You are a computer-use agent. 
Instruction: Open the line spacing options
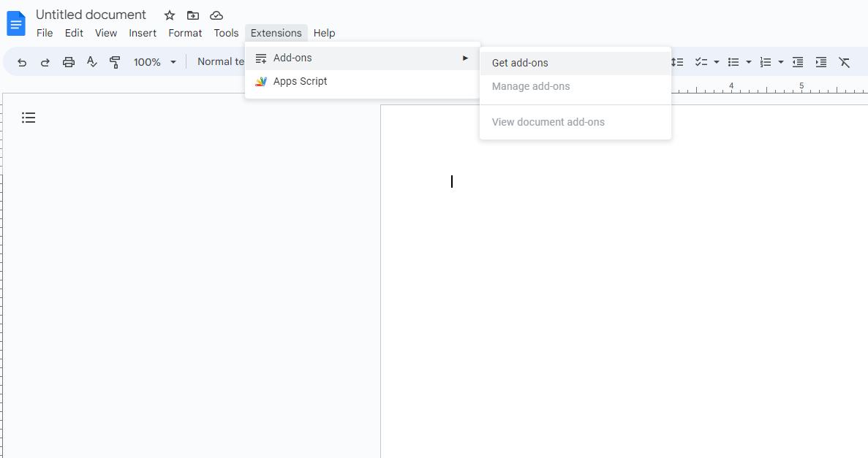pos(676,62)
